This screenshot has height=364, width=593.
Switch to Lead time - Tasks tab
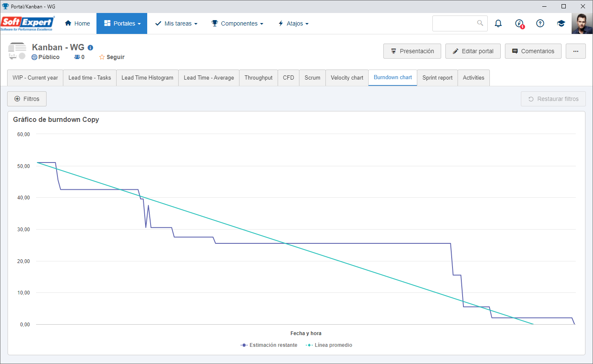click(x=90, y=78)
